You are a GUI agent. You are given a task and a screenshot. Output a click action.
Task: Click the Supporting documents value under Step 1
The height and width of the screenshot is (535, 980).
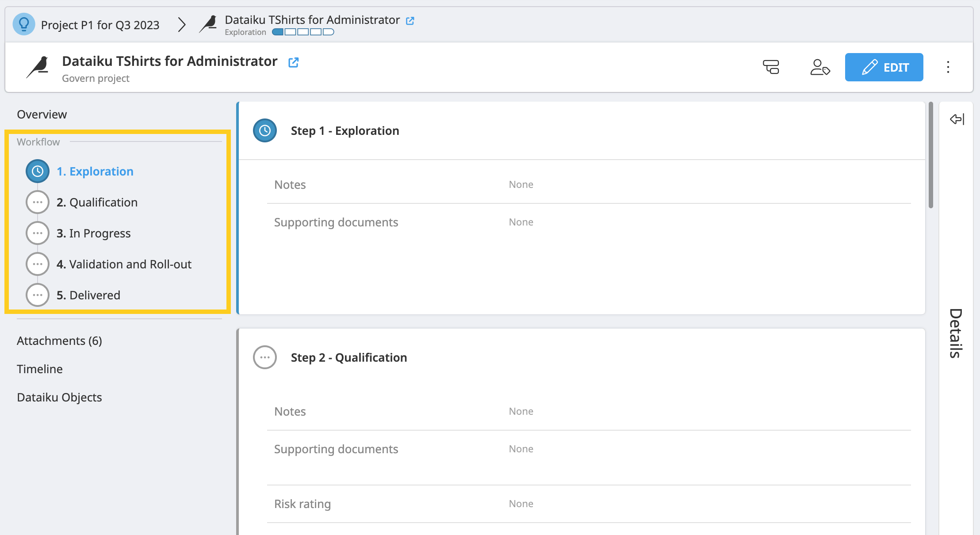tap(521, 222)
